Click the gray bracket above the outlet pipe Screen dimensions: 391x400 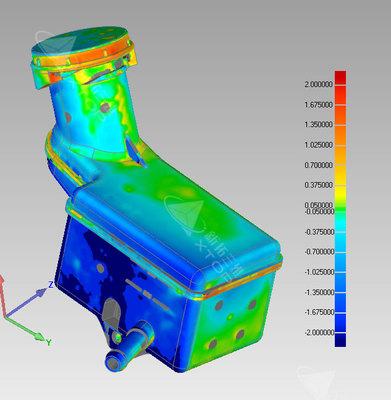pyautogui.click(x=111, y=311)
